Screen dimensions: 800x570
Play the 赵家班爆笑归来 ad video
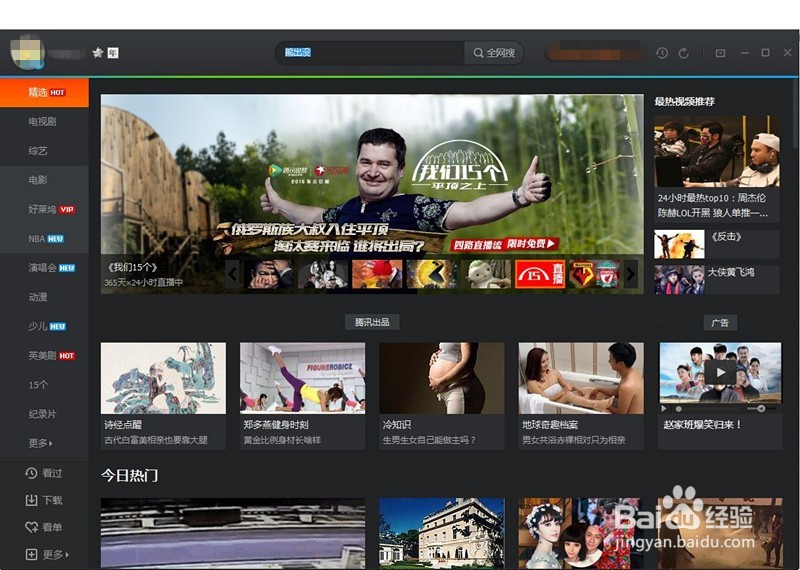pyautogui.click(x=720, y=373)
